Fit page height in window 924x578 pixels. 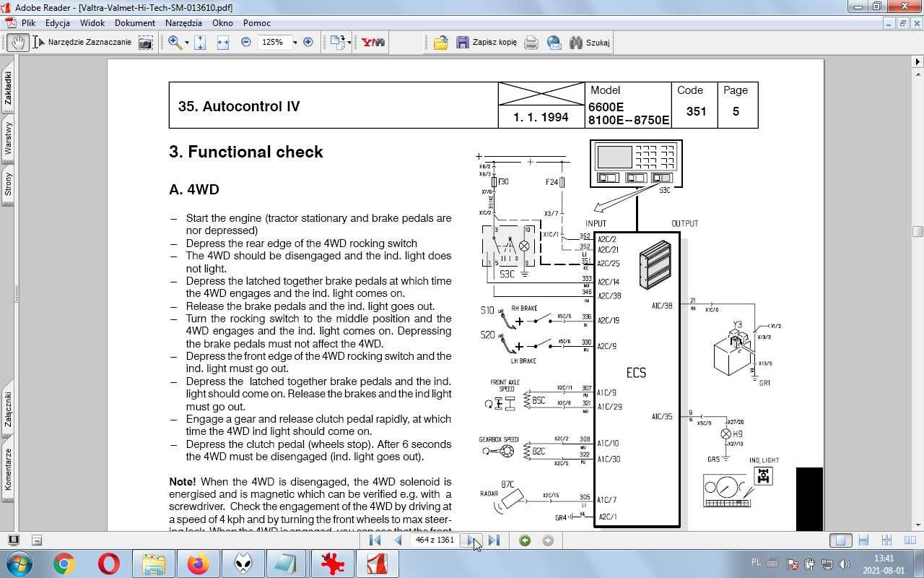[x=200, y=43]
